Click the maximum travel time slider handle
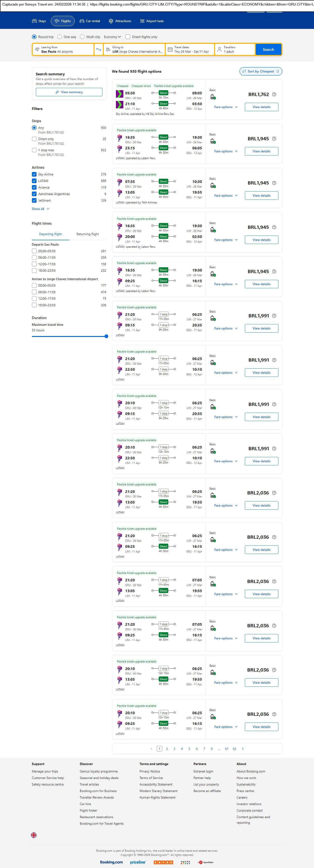This screenshot has width=314, height=868. tap(106, 336)
